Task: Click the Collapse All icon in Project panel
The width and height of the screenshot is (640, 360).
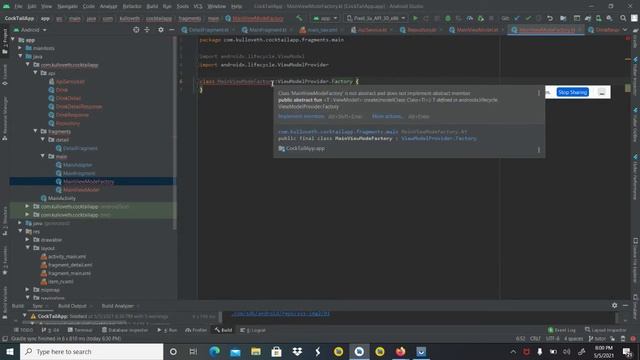Action: click(x=147, y=30)
